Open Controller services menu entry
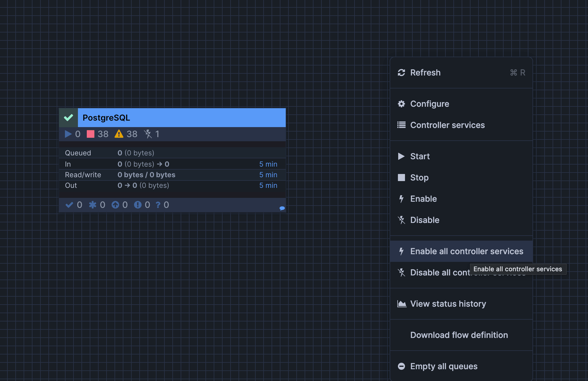The image size is (588, 381). click(461, 125)
